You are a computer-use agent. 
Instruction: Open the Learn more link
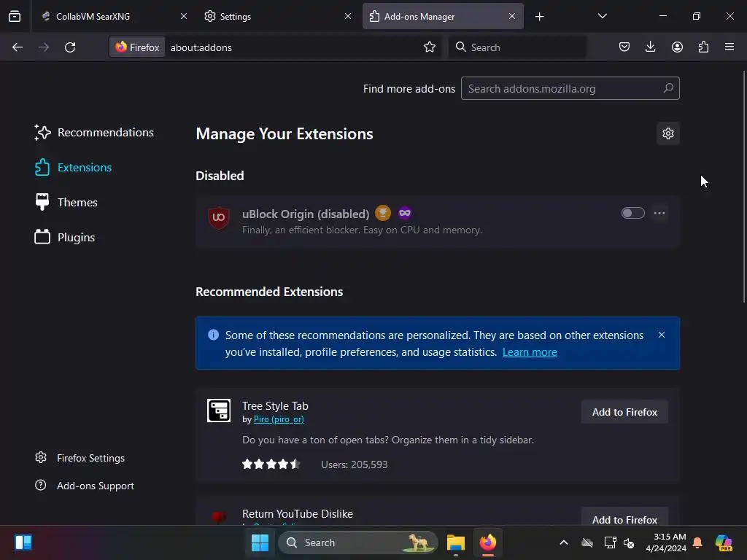tap(530, 352)
